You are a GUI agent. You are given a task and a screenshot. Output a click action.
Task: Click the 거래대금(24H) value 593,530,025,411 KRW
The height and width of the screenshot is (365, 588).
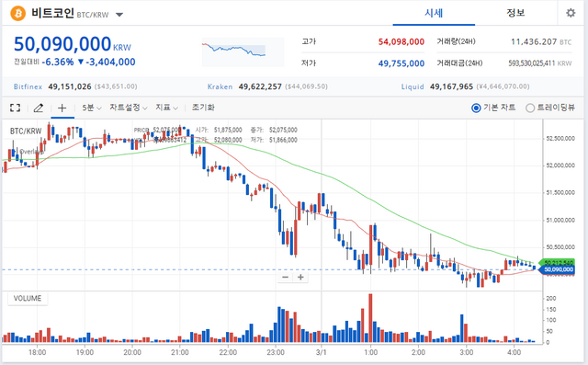(x=540, y=63)
